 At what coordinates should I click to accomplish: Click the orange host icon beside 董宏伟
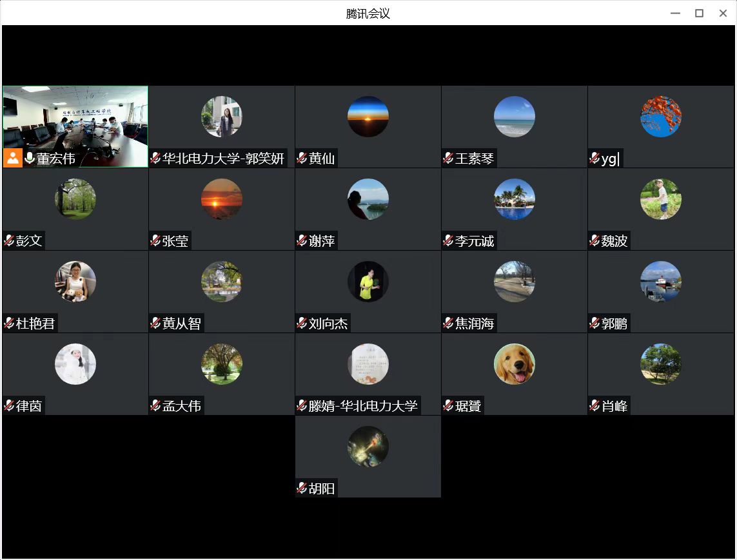(13, 158)
